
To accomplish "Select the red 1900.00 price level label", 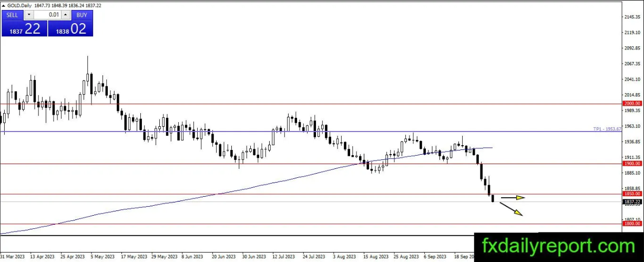I will pos(631,164).
